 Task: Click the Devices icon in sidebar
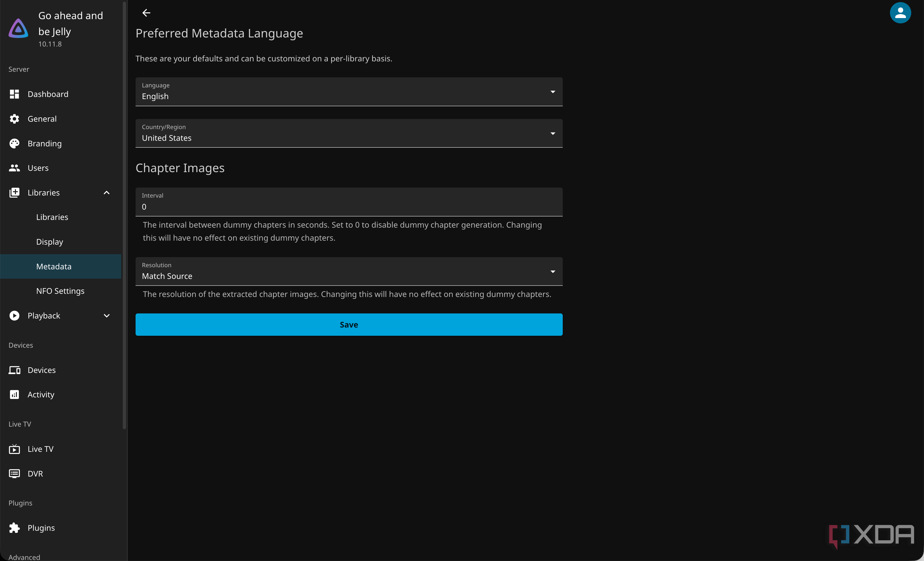14,370
